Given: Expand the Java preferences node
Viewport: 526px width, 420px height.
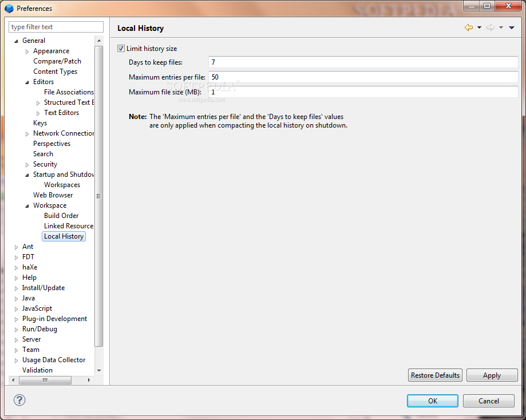Looking at the screenshot, I should click(16, 299).
